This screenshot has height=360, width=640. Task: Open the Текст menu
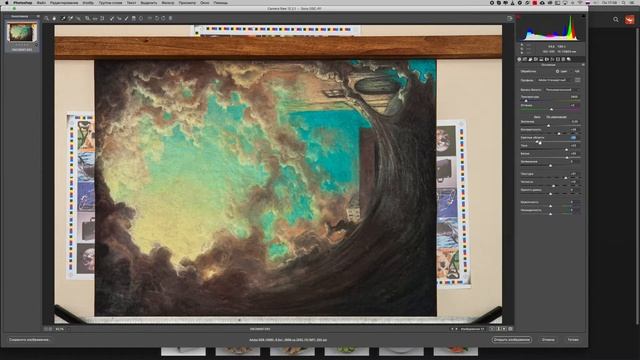point(131,3)
